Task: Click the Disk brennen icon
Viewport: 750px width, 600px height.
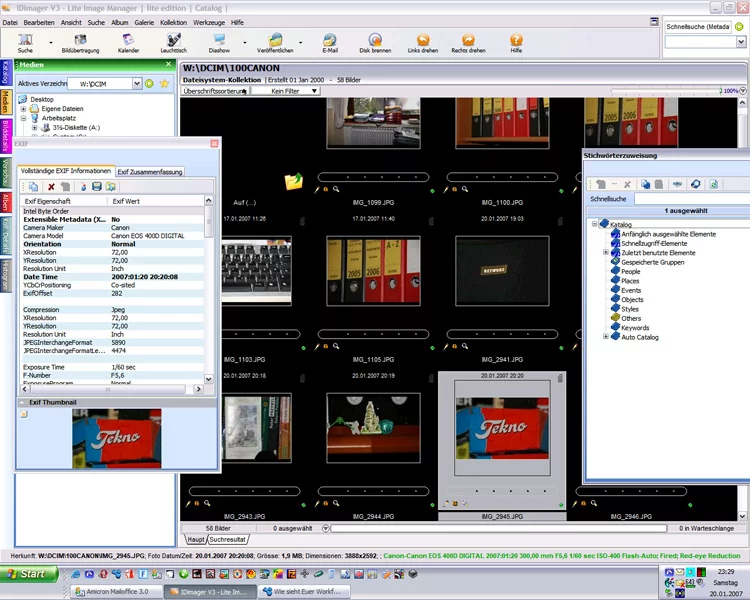Action: point(375,43)
